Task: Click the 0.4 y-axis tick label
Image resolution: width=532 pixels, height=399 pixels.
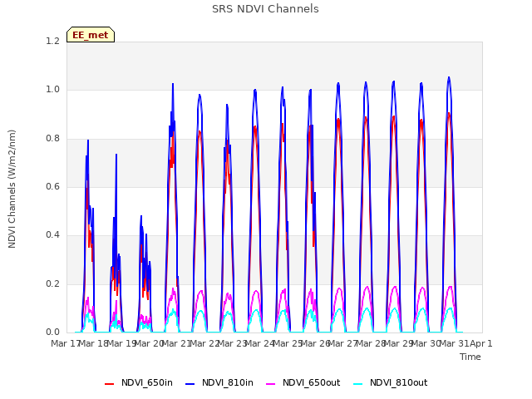Action: point(52,234)
